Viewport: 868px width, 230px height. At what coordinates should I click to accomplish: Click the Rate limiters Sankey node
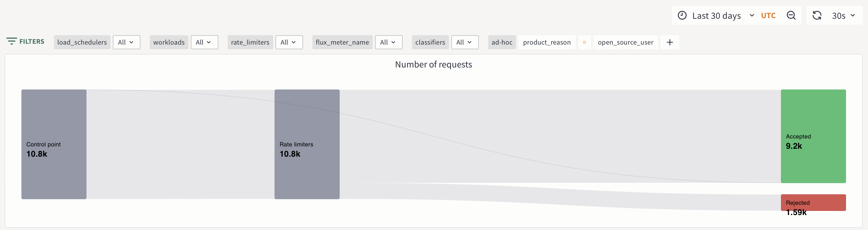(x=307, y=144)
